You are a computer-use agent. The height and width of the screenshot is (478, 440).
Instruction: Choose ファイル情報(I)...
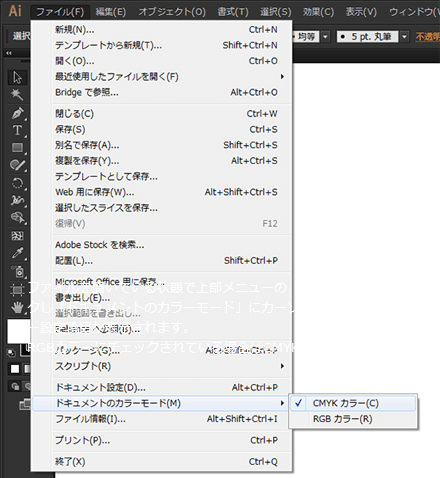coord(162,419)
